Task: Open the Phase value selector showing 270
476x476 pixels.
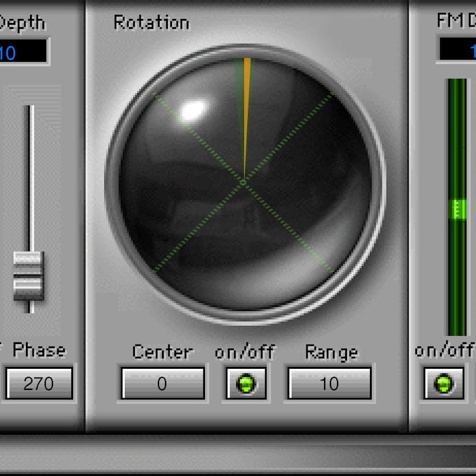Action: (x=39, y=384)
